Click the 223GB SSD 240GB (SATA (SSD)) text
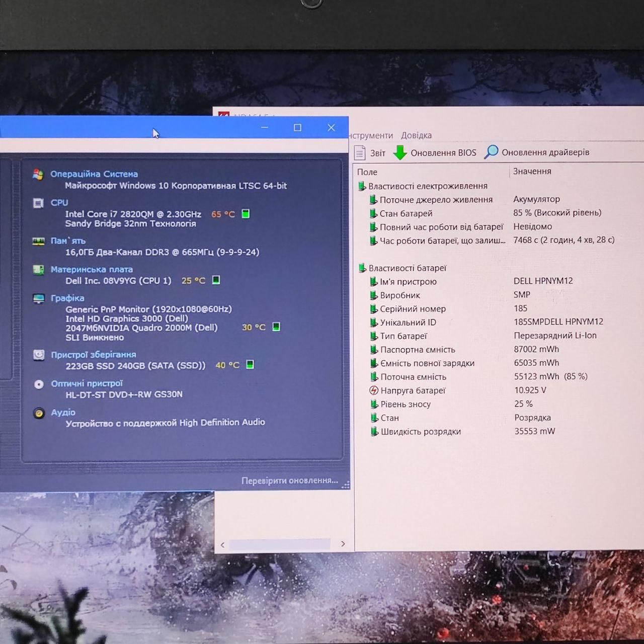 pos(135,366)
